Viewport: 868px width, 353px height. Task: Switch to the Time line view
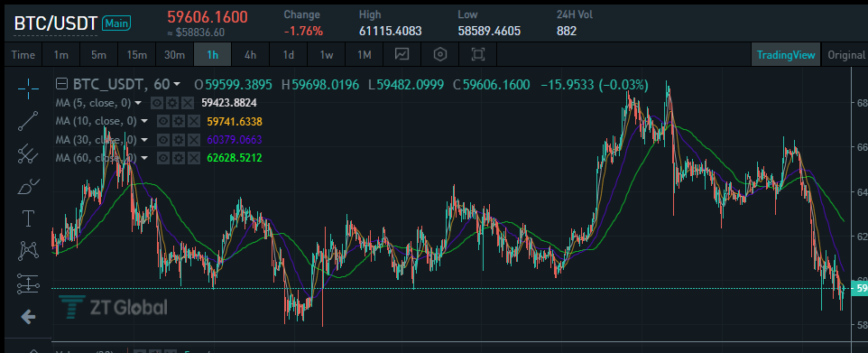(23, 54)
